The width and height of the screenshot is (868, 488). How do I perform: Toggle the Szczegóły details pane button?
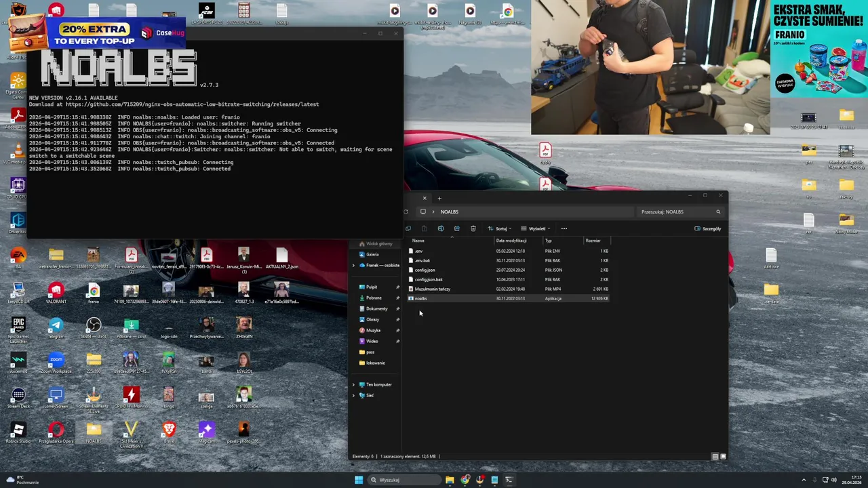[x=707, y=228]
